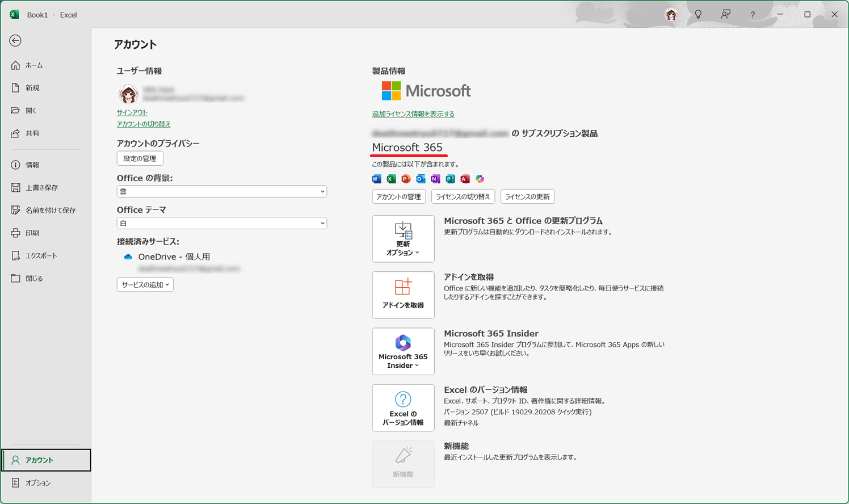The width and height of the screenshot is (849, 504).
Task: Open the Office テーマ dropdown
Action: click(x=222, y=223)
